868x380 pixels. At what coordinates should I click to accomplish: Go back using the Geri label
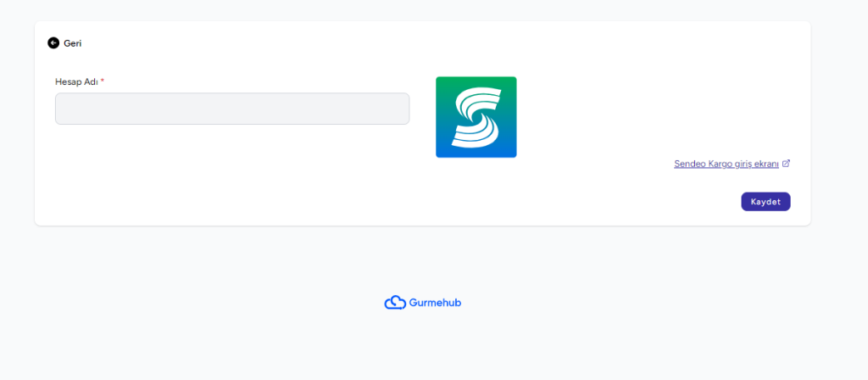(x=73, y=43)
